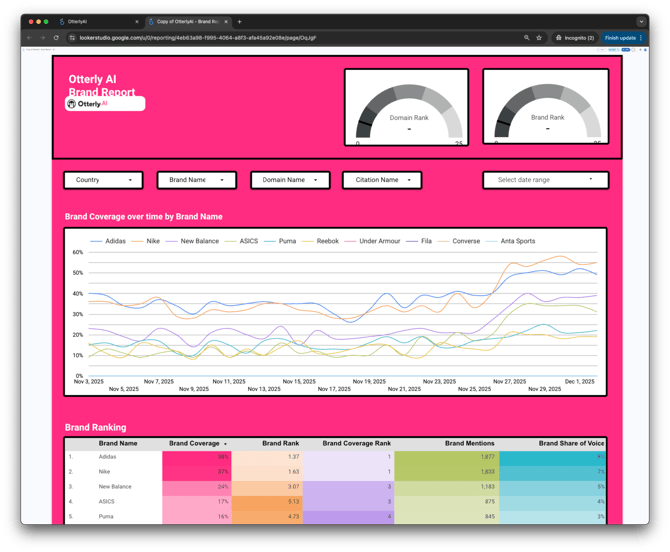
Task: Click the browser back arrow
Action: click(x=29, y=38)
